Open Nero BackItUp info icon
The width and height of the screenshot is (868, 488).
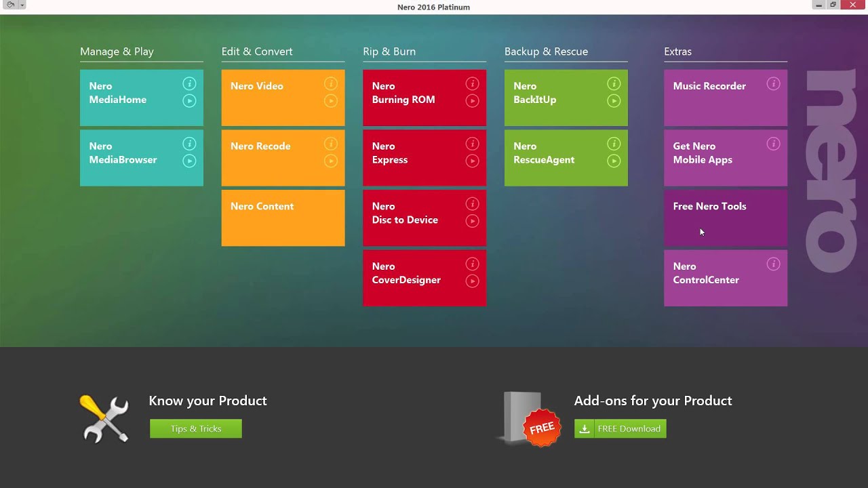click(614, 84)
